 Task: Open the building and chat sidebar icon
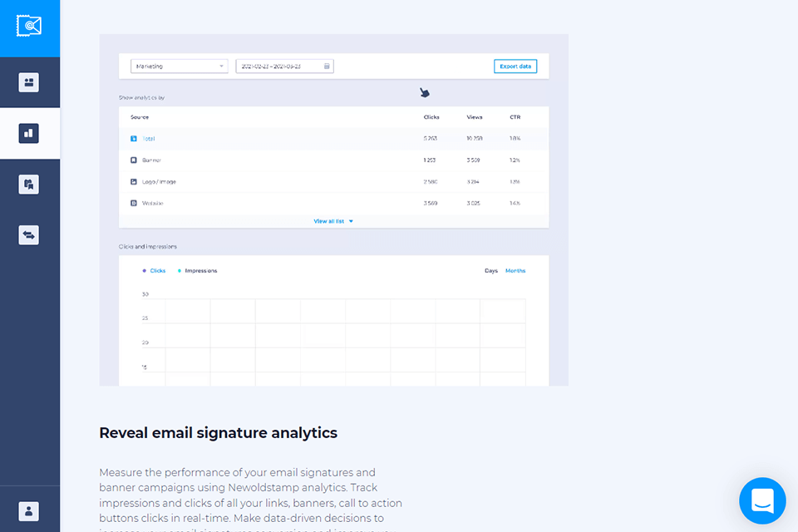[x=29, y=185]
